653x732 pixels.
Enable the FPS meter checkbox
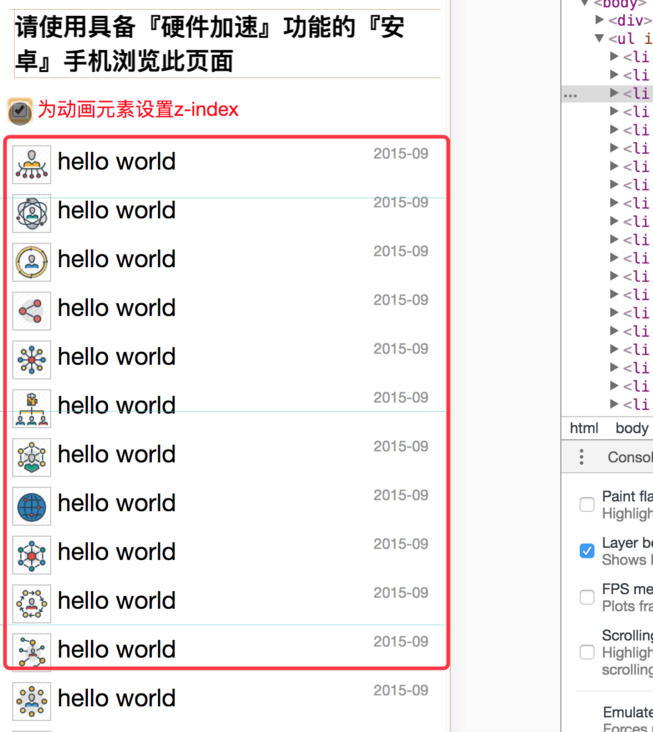587,597
